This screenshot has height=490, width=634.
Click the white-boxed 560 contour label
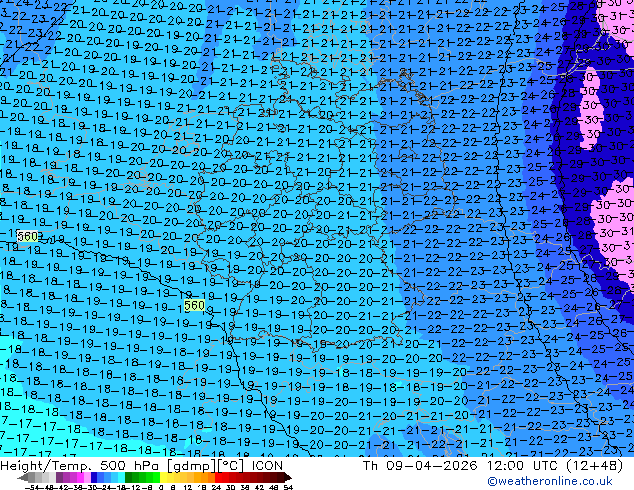point(28,236)
